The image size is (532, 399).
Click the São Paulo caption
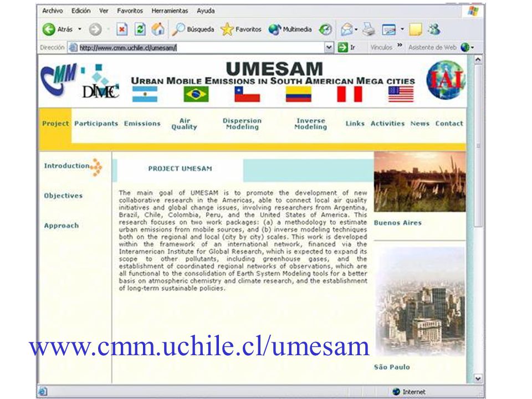point(392,367)
